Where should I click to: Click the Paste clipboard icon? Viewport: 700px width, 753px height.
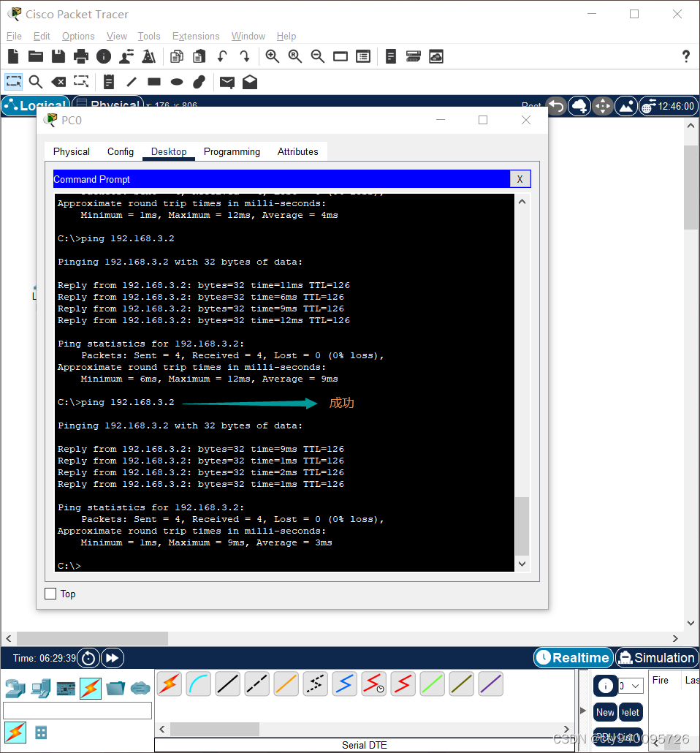click(x=199, y=57)
